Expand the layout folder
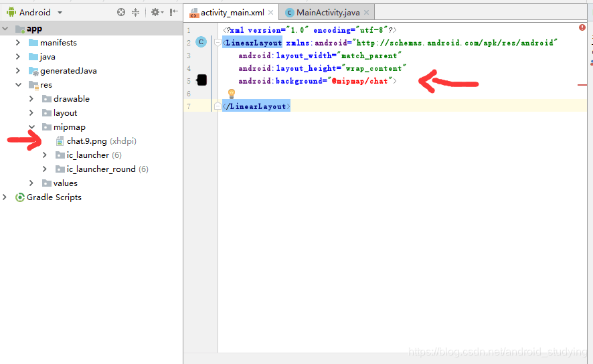 (31, 112)
